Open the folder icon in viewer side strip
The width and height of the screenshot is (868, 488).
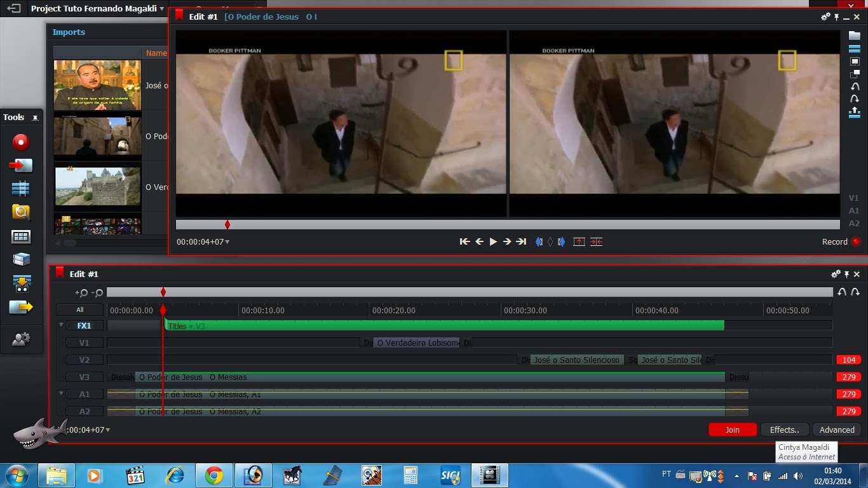pyautogui.click(x=855, y=36)
